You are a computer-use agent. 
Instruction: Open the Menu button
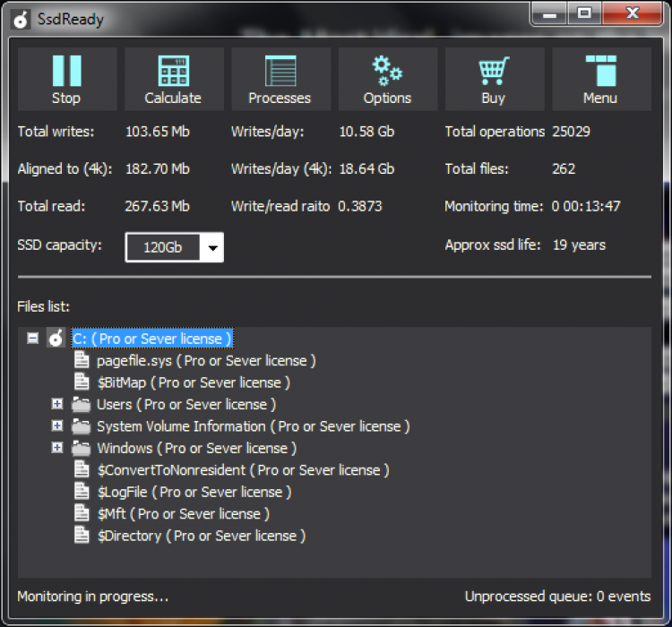[x=601, y=80]
